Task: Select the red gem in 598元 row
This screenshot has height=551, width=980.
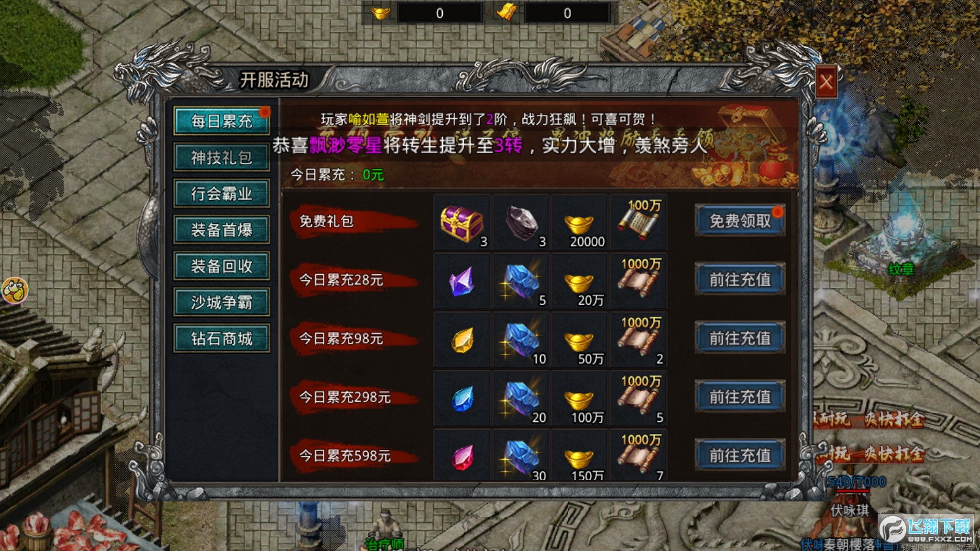Action: point(462,455)
